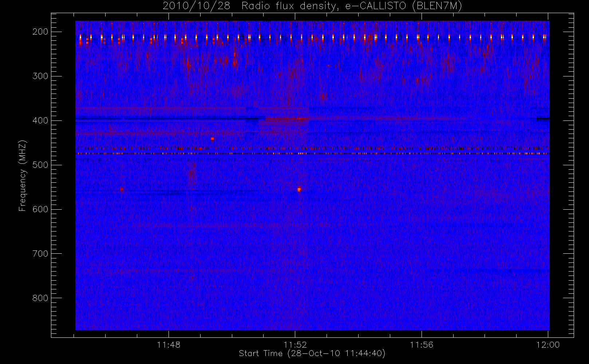
Task: Click the 11:56 time tick label
Action: click(422, 345)
